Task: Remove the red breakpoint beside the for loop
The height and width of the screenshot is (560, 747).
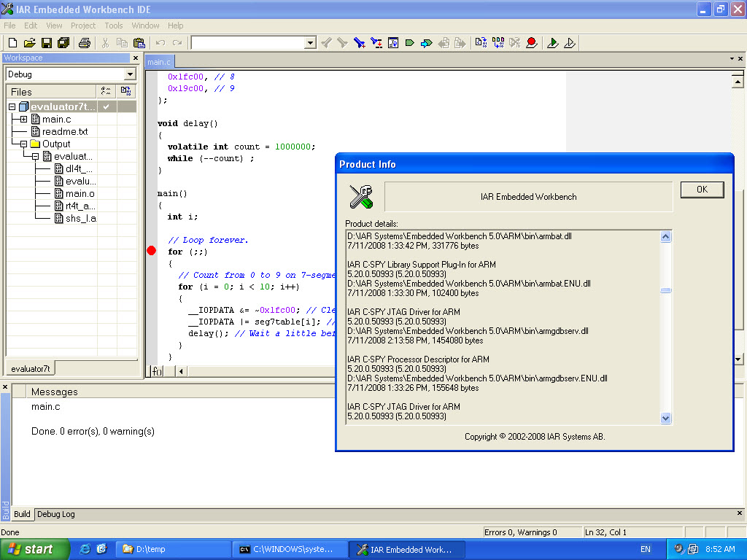Action: tap(152, 251)
